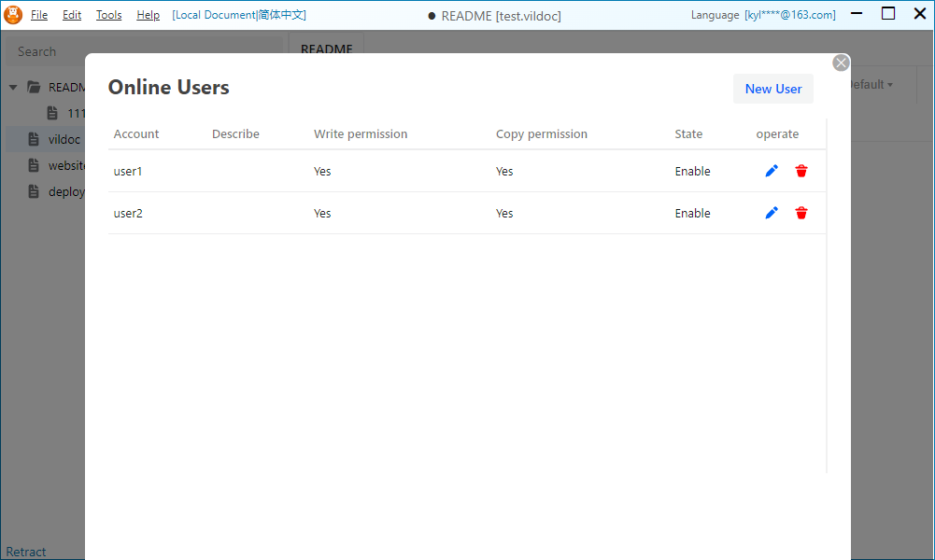Collapse the README tree folder arrow
Screen dimensions: 935x560
pyautogui.click(x=13, y=87)
